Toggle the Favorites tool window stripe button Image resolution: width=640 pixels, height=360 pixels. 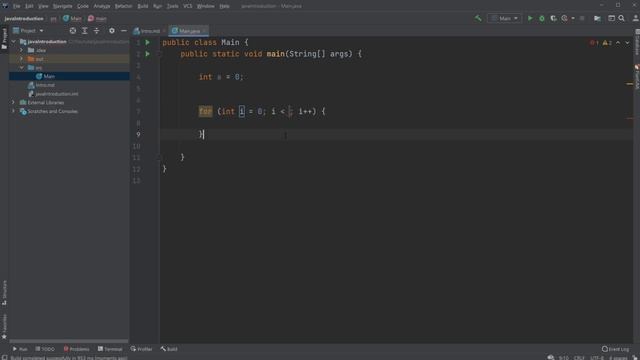coord(4,327)
